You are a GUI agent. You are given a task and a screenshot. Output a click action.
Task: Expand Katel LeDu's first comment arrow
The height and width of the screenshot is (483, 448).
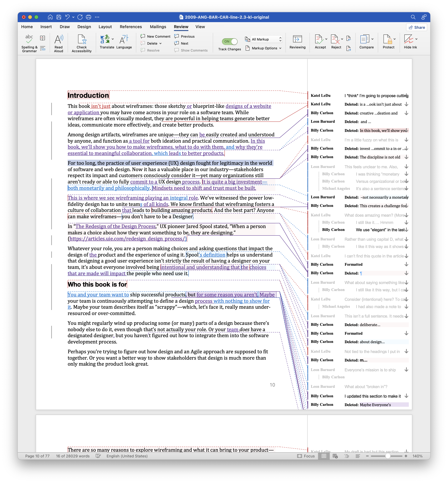pos(407,96)
